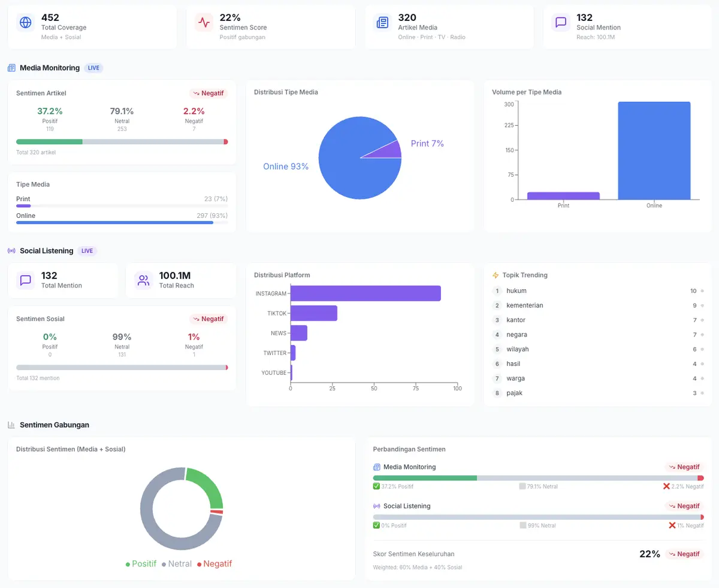Select trending topic 'kantor'

tap(599, 320)
